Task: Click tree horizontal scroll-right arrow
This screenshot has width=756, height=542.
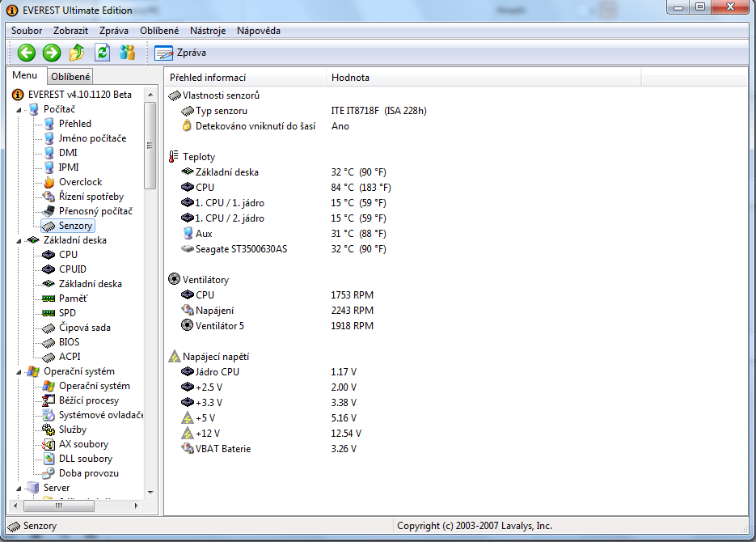Action: (137, 506)
